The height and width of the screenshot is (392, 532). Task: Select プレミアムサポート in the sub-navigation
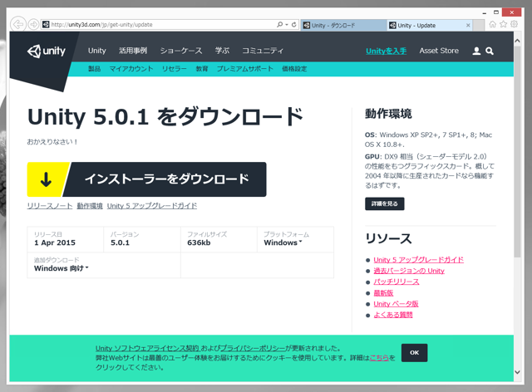245,69
